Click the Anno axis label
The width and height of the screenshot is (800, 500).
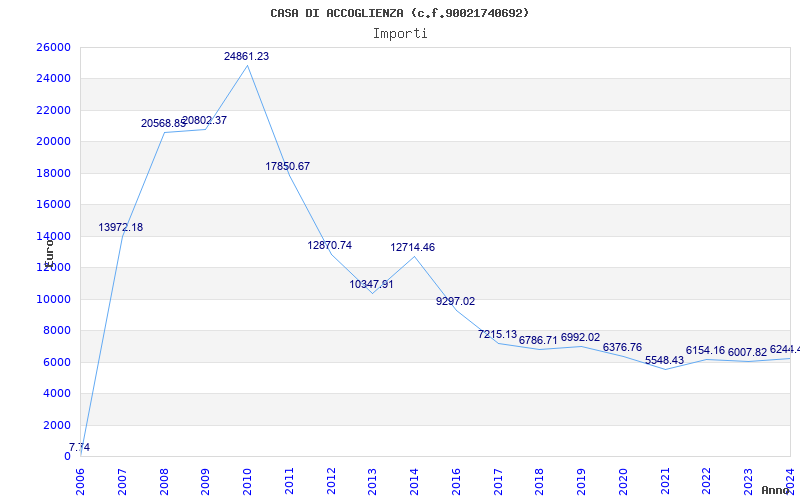point(775,490)
